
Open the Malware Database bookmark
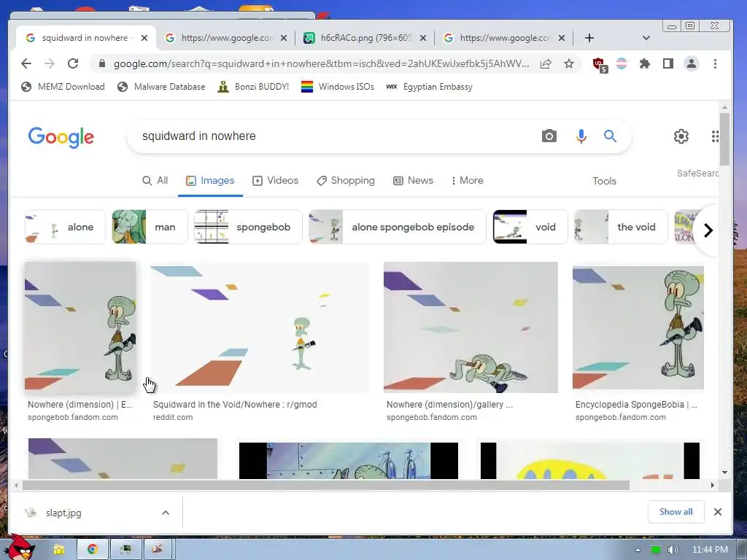161,87
